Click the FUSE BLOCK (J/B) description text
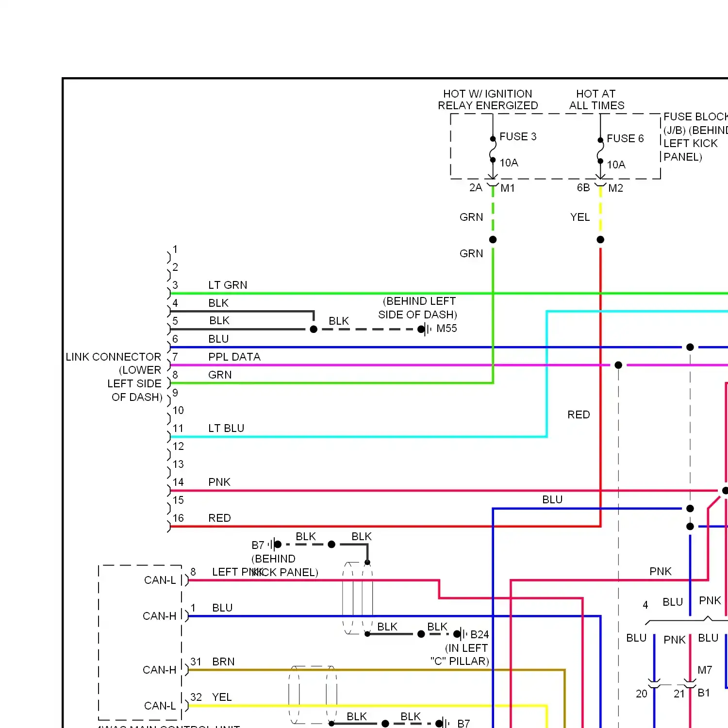 (695, 137)
